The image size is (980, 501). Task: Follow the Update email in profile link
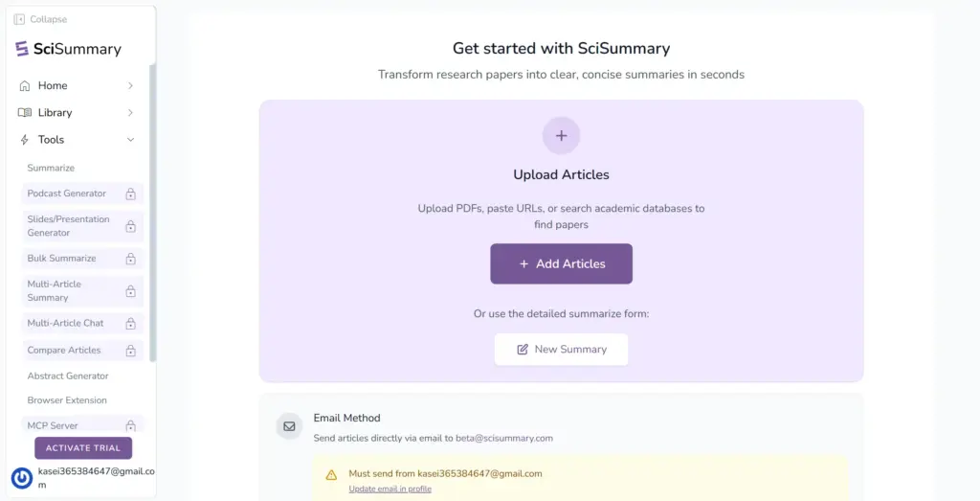390,489
